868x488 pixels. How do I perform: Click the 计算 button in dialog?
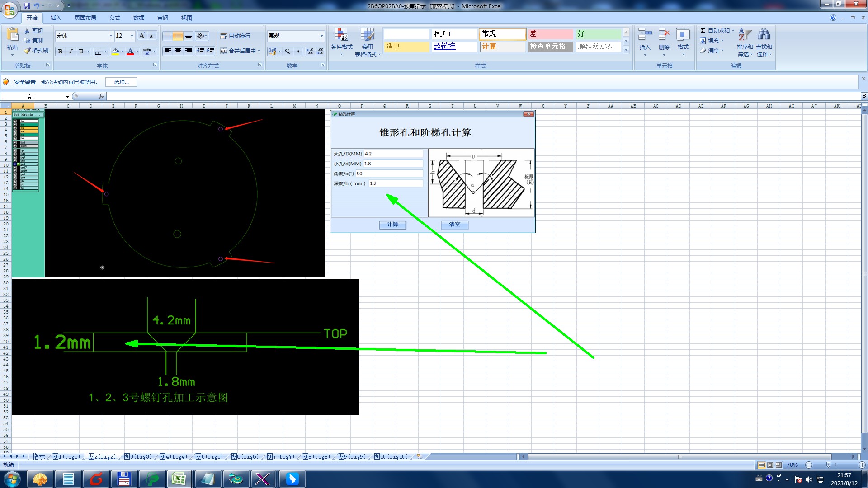[x=392, y=225]
